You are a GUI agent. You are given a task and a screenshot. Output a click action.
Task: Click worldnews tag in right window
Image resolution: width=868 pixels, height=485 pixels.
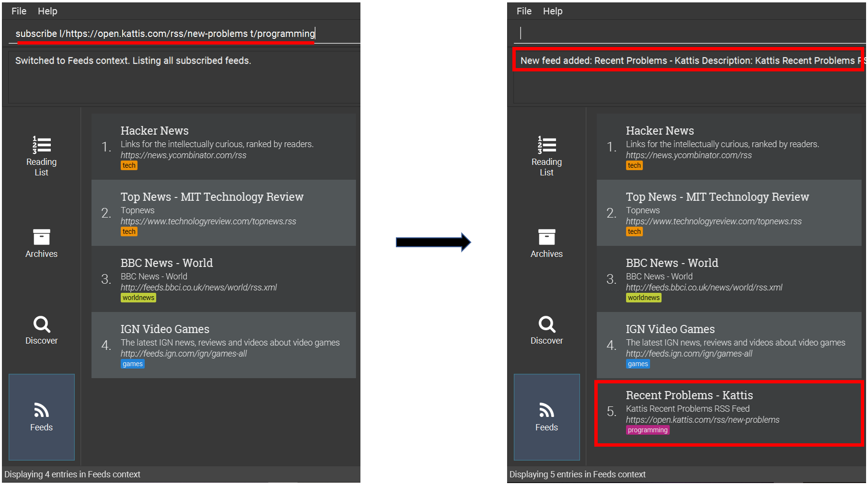tap(644, 298)
